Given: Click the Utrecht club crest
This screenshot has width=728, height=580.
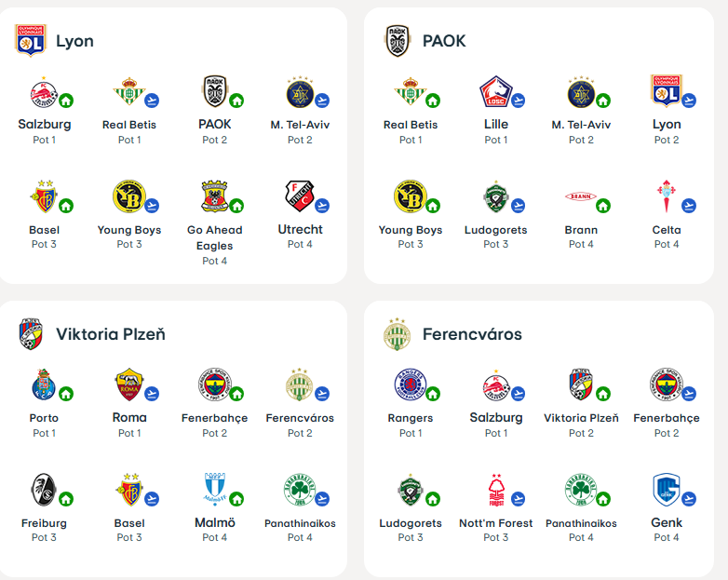Looking at the screenshot, I should click(297, 196).
